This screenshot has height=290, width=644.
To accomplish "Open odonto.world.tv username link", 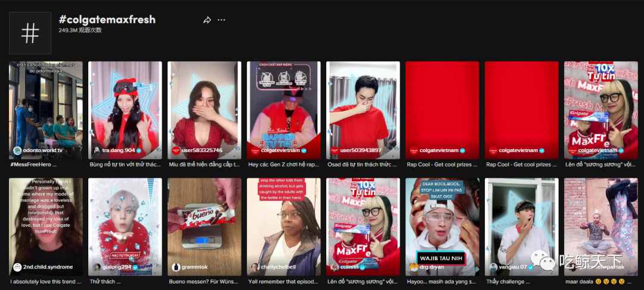I will point(43,150).
